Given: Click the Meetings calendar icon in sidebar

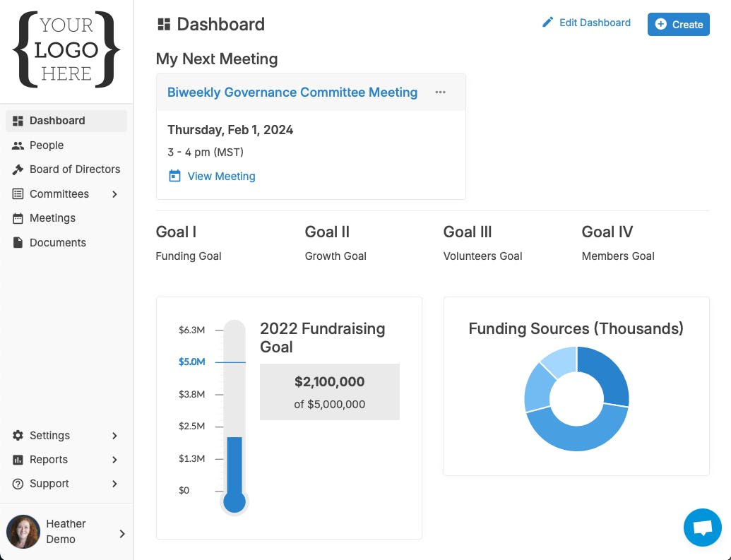Looking at the screenshot, I should tap(17, 218).
